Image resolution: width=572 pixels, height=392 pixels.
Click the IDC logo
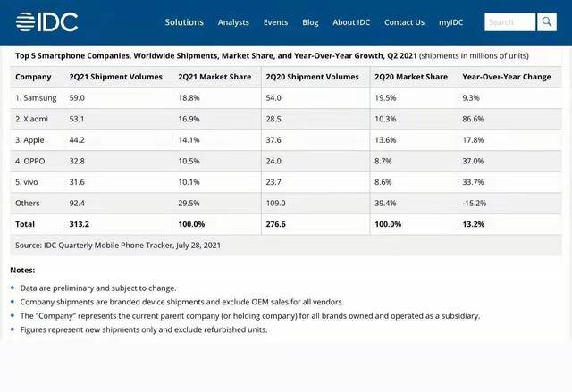46,21
